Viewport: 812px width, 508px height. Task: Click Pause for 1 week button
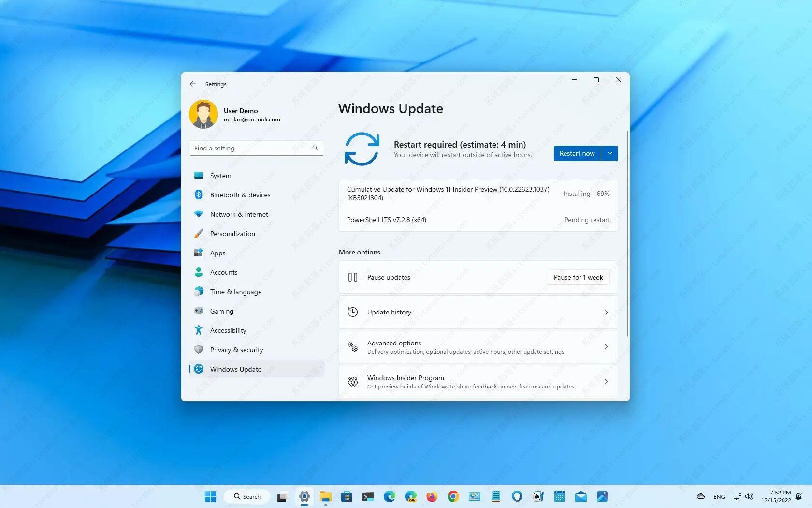(578, 277)
